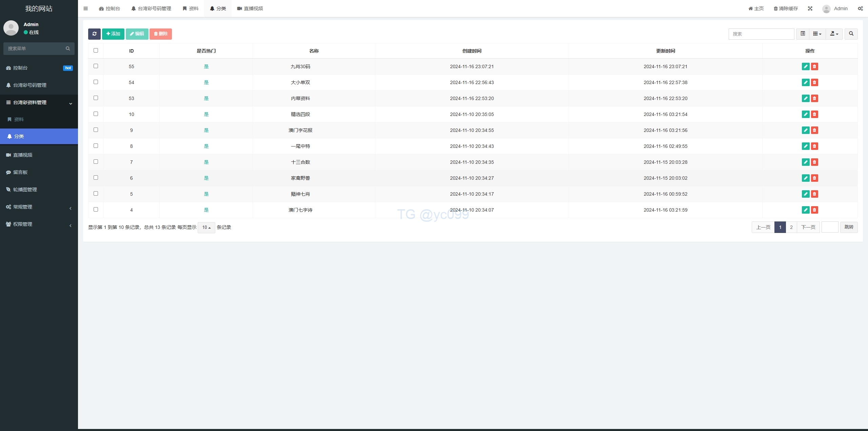Tick the checkbox for row ID 54
The height and width of the screenshot is (431, 868).
coord(96,82)
